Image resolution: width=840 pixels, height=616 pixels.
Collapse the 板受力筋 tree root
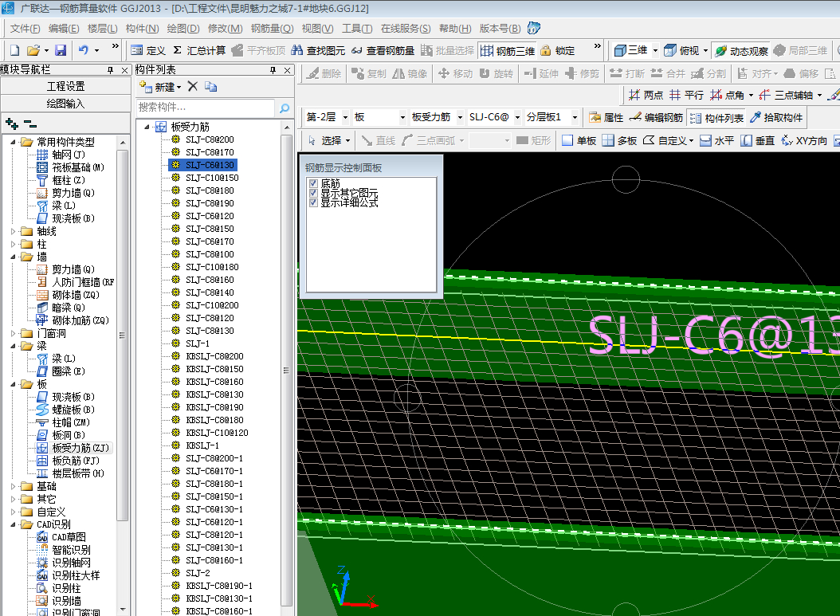[x=147, y=127]
